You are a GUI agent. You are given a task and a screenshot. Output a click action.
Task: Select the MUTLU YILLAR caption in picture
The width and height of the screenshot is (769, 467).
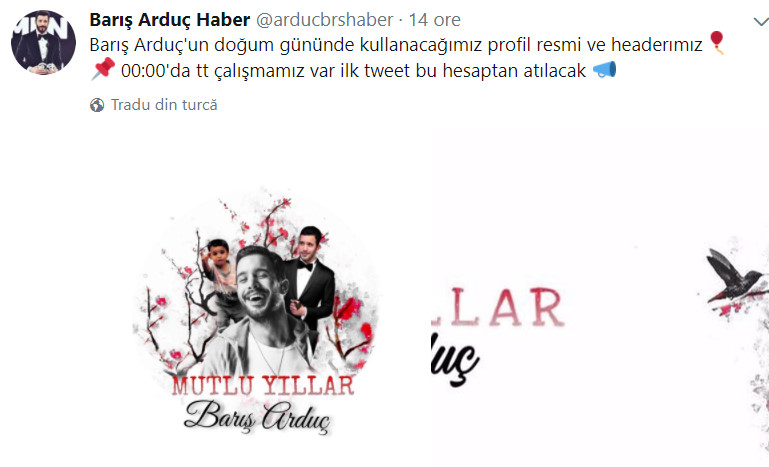(263, 386)
